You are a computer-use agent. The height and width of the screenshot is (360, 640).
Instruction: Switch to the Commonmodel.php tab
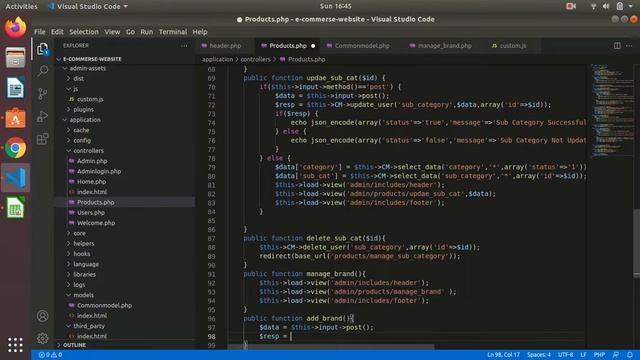pos(362,46)
